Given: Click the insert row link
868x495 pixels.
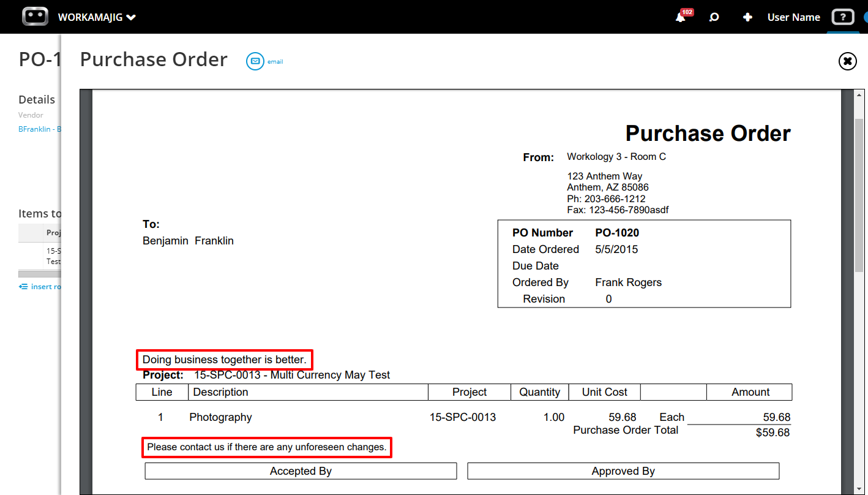Looking at the screenshot, I should click(x=40, y=287).
